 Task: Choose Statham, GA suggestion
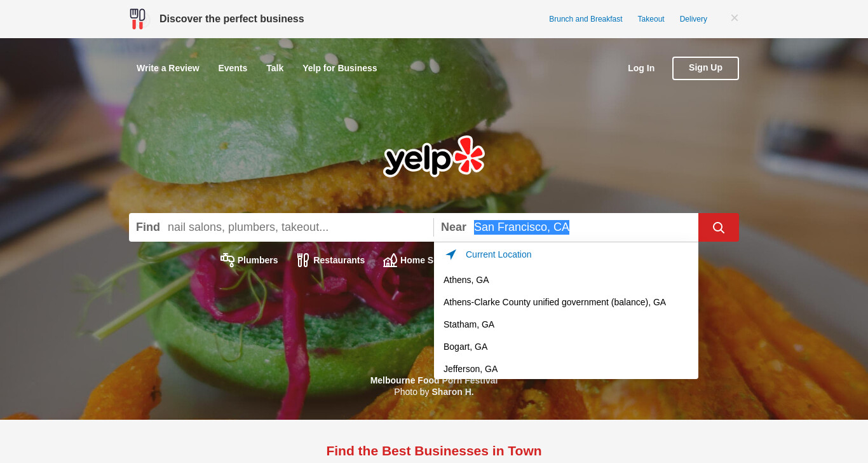click(566, 324)
